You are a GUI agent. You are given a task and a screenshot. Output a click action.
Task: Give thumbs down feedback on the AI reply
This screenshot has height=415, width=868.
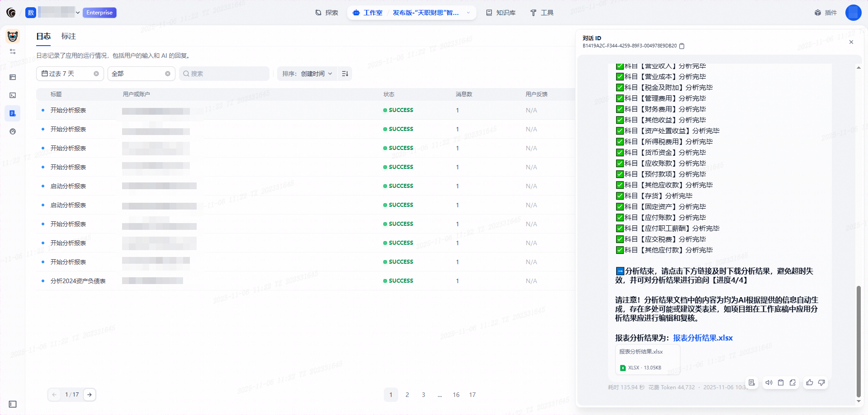pyautogui.click(x=821, y=382)
